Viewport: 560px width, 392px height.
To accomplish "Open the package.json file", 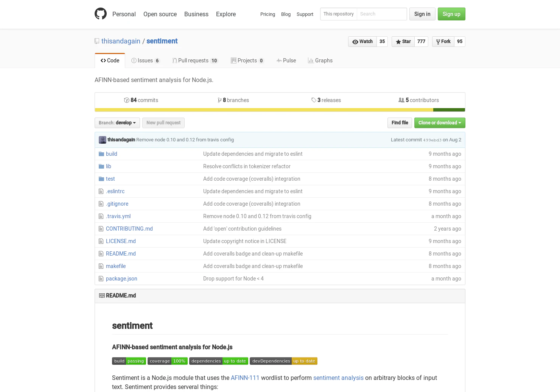I will point(121,279).
